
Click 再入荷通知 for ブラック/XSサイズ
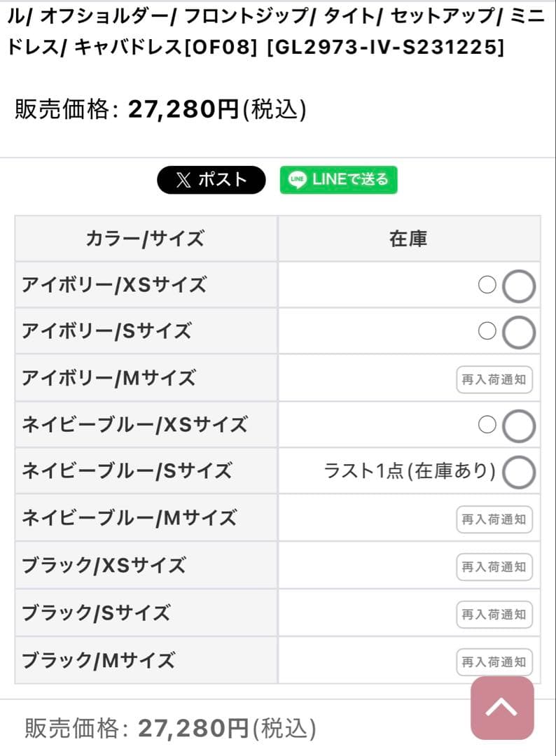pyautogui.click(x=494, y=567)
